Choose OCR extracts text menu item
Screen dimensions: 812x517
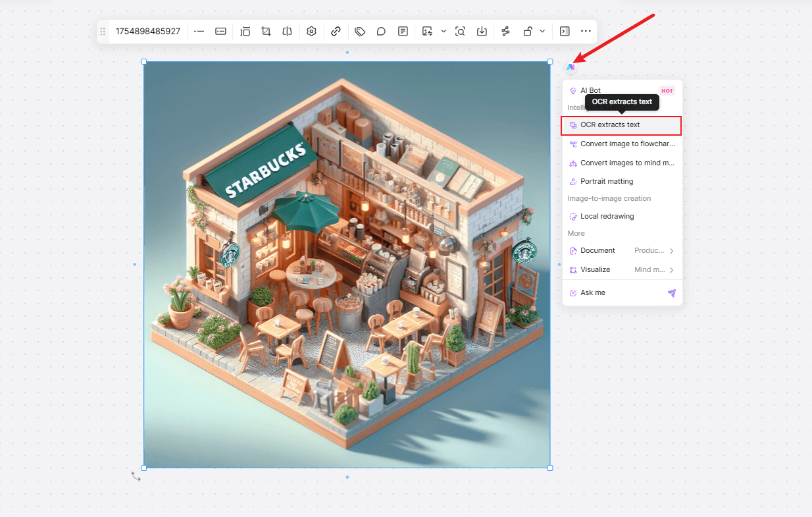pyautogui.click(x=621, y=125)
